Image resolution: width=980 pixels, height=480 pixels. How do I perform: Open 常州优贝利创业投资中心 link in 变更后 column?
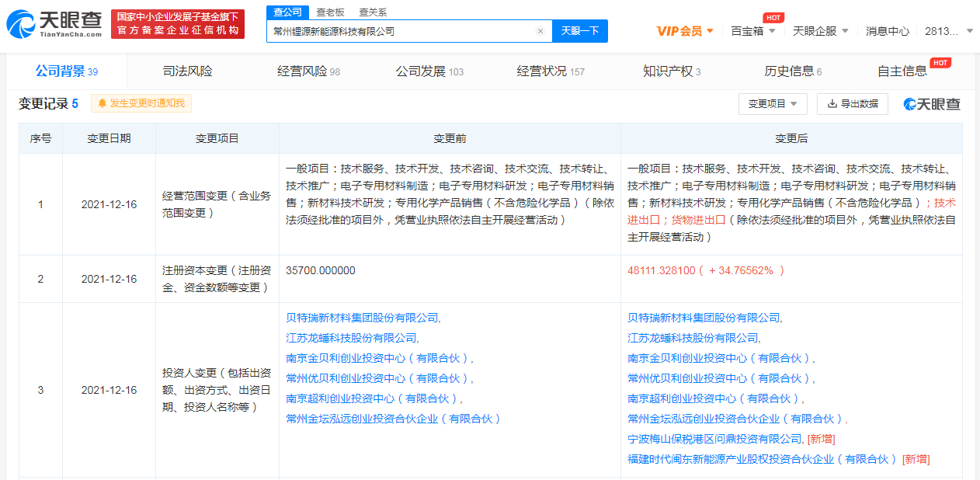pos(721,378)
